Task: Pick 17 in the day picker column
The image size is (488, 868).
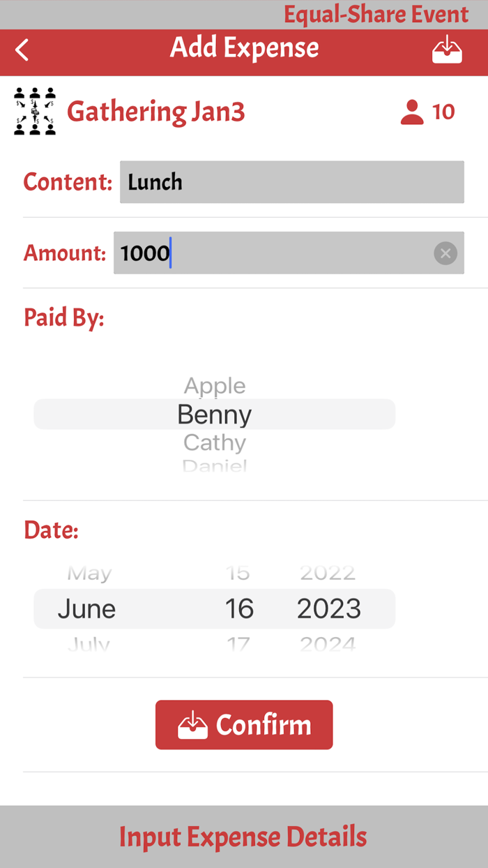Action: click(x=240, y=643)
